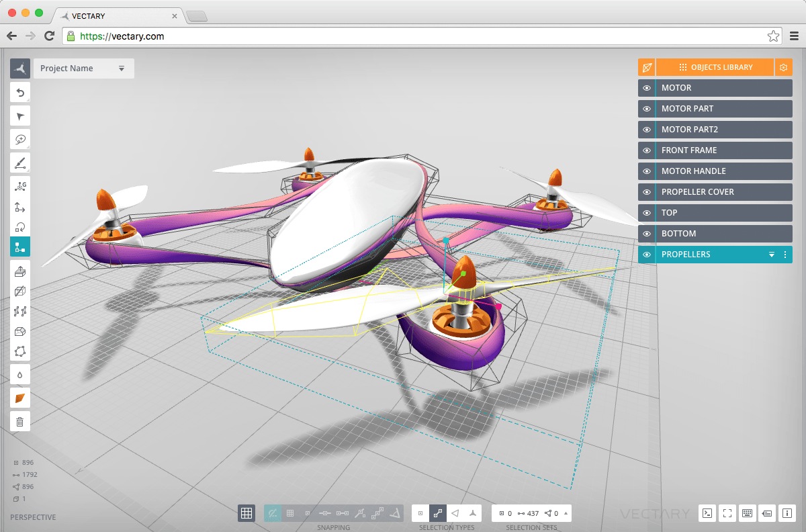
Task: Select the water drop material tool
Action: coord(19,374)
